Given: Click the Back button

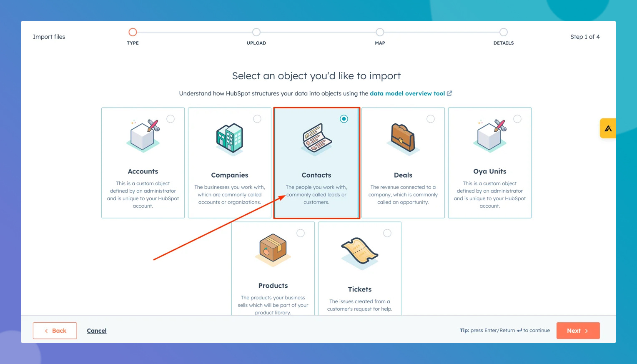Looking at the screenshot, I should [x=55, y=331].
